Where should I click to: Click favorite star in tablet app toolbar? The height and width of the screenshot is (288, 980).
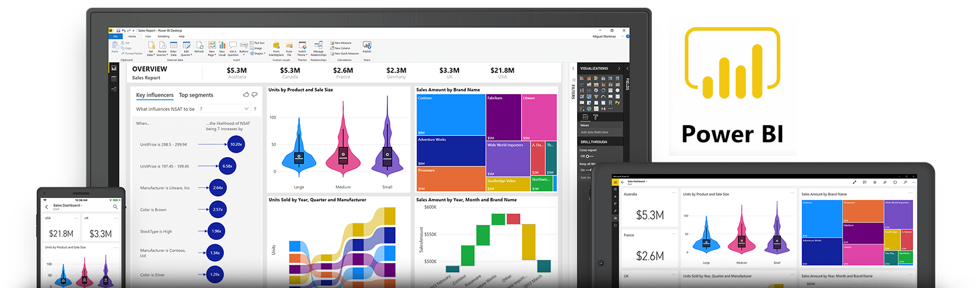tap(875, 182)
